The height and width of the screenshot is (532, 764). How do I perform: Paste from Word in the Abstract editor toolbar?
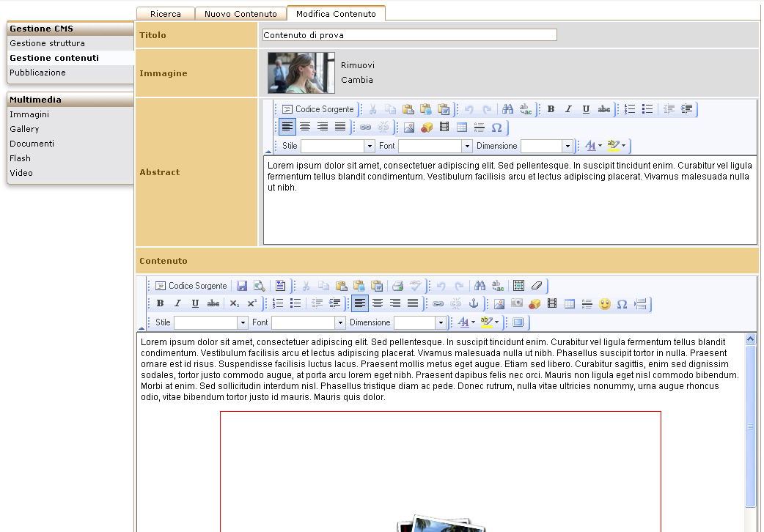point(444,109)
